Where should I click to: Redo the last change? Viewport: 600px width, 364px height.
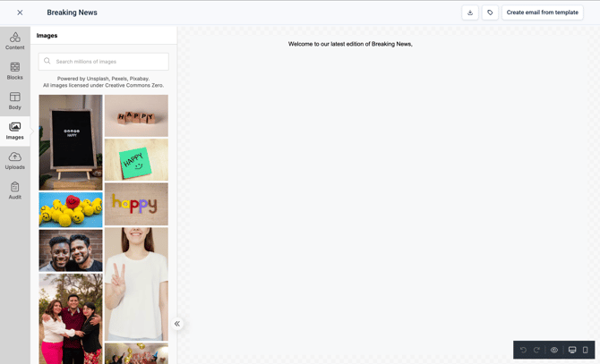tap(536, 350)
